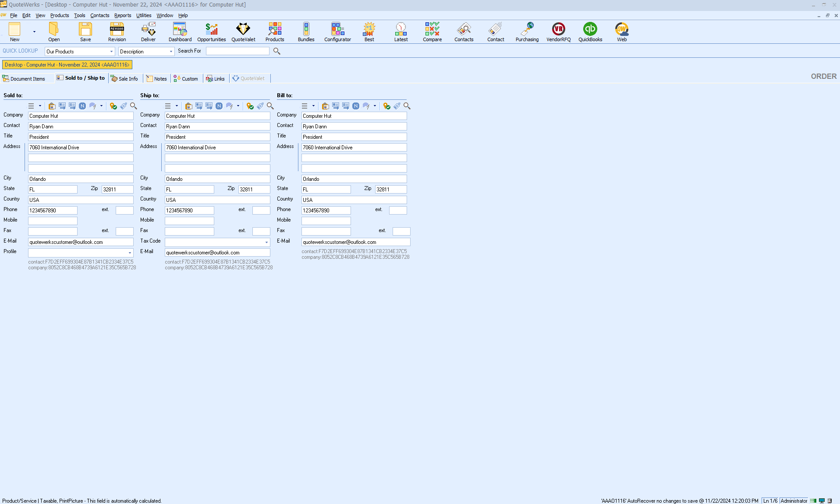Click the Sold to search magnifier icon

click(x=134, y=106)
